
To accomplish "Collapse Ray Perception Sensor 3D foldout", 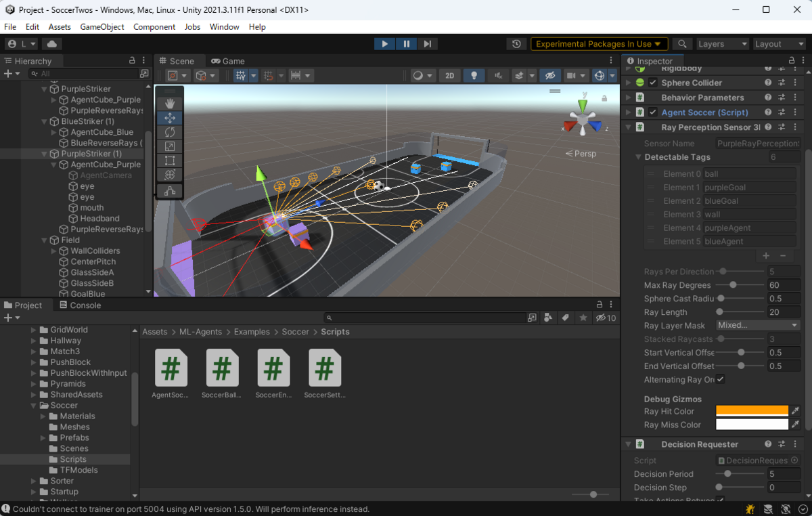I will click(x=627, y=127).
